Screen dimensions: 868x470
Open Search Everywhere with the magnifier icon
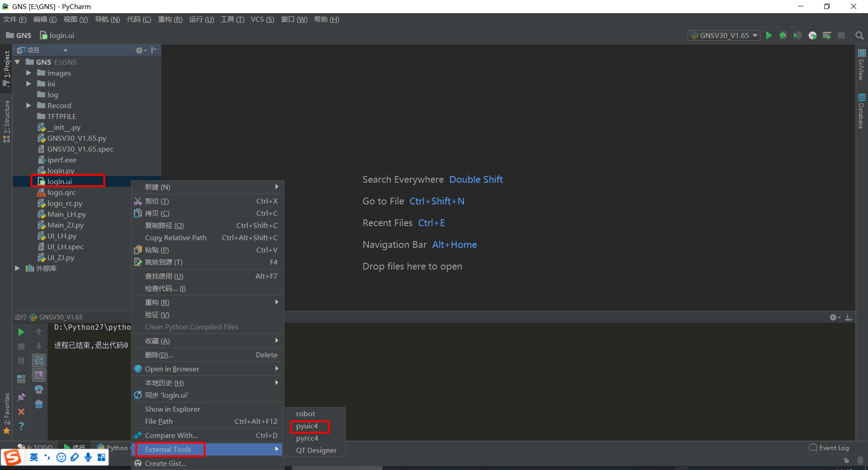859,35
